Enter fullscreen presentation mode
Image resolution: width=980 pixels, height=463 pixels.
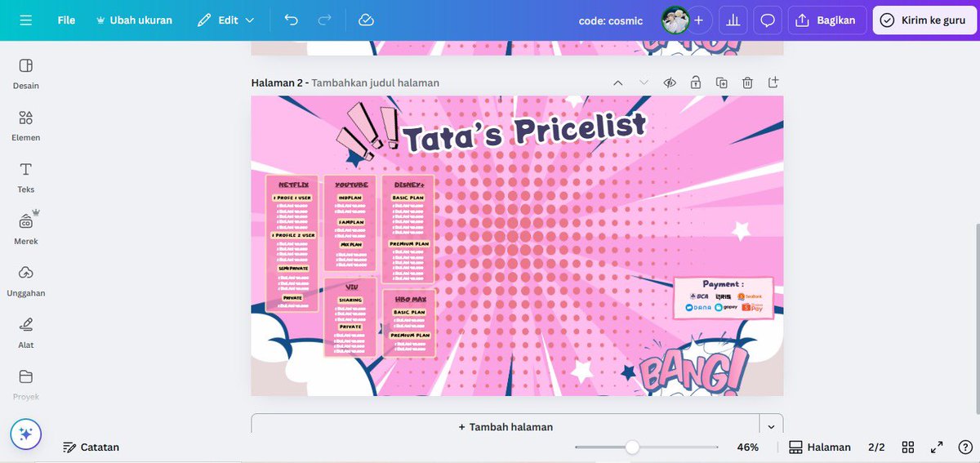[x=936, y=447]
